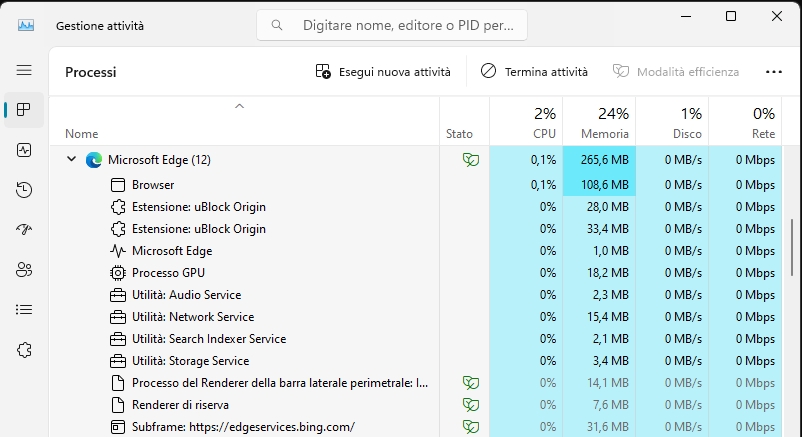Viewport: 802px width, 437px height.
Task: Select Utilità: Network Service row
Action: 415,317
